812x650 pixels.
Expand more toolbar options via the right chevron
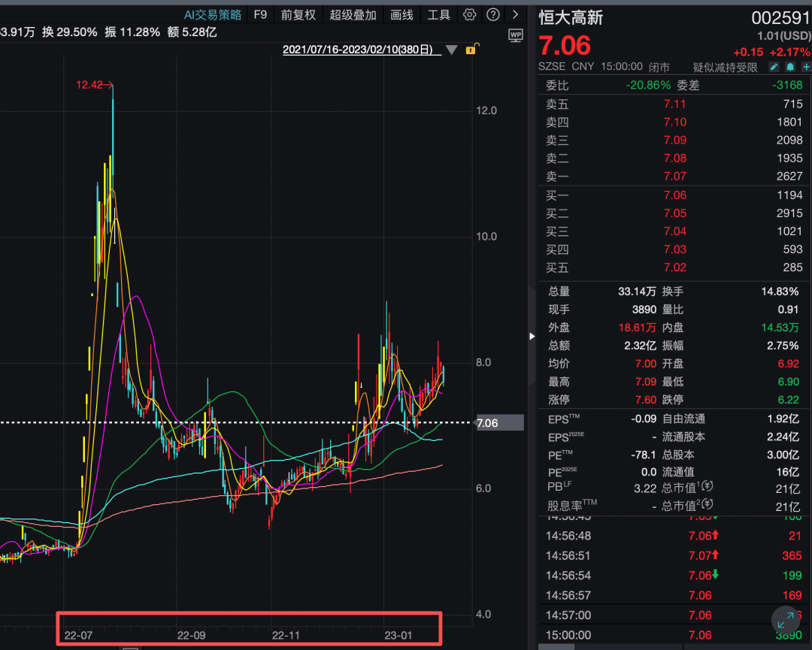[x=514, y=14]
